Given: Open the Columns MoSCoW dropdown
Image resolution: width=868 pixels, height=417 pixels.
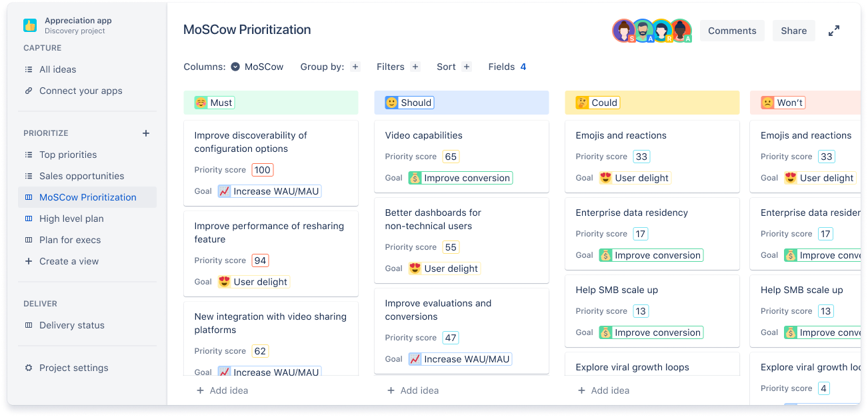Looking at the screenshot, I should [257, 67].
